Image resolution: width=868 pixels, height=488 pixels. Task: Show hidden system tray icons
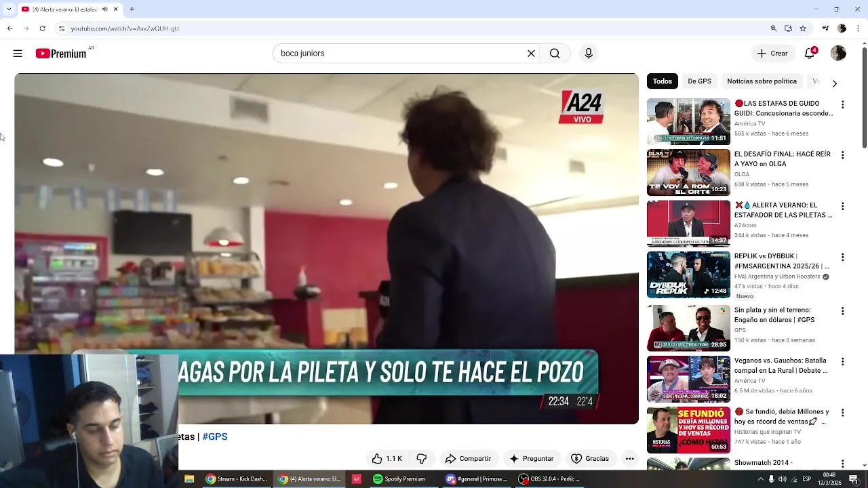(x=760, y=479)
